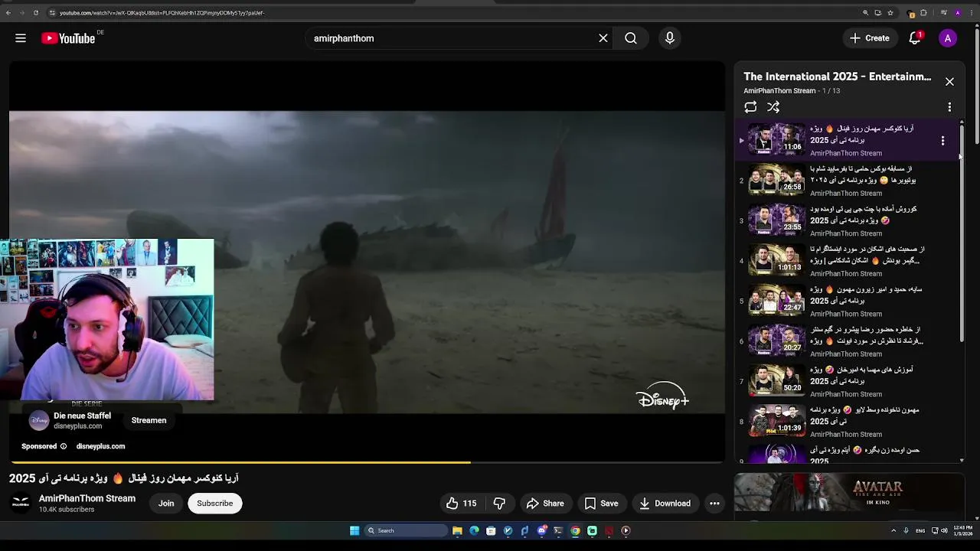Open the Terminal icon in the taskbar
The height and width of the screenshot is (551, 980).
pyautogui.click(x=558, y=530)
